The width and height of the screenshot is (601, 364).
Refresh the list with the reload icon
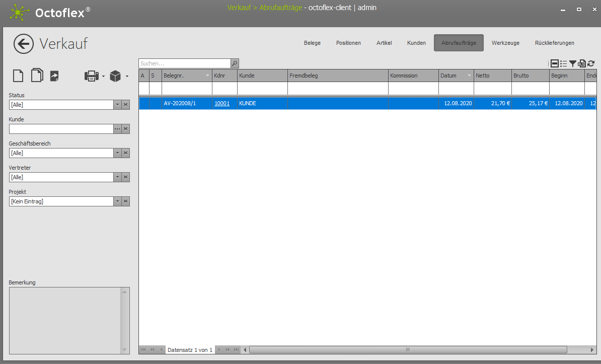(x=591, y=63)
